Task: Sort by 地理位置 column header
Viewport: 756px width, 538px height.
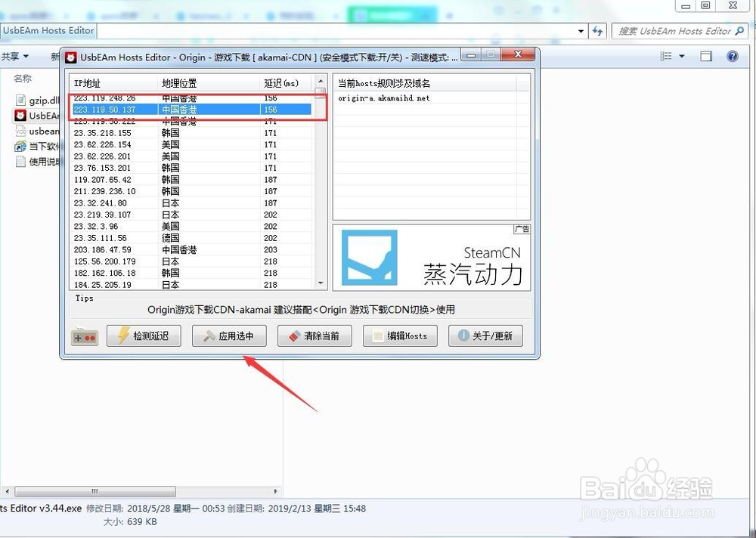Action: pos(209,83)
